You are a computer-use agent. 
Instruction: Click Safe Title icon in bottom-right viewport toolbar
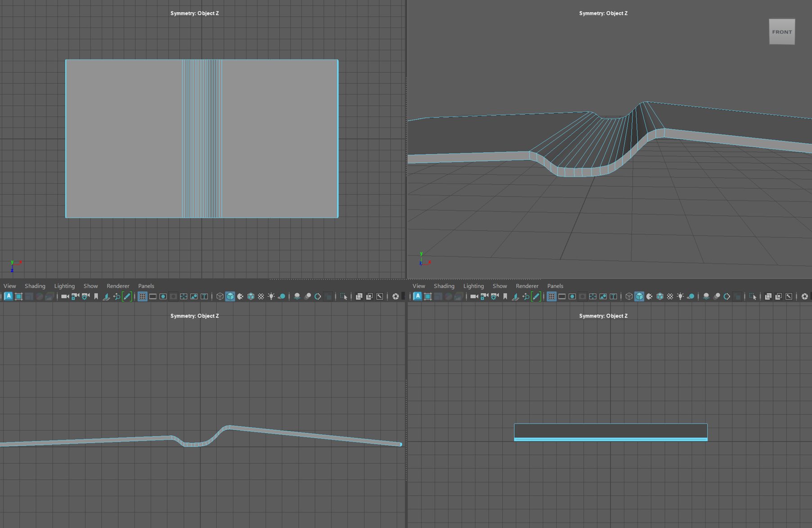pyautogui.click(x=613, y=296)
